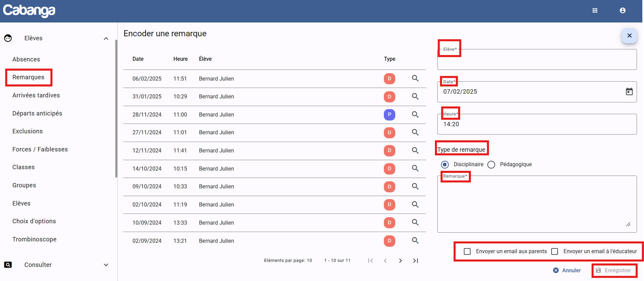The image size is (644, 281).
Task: Open the apps grid icon in header
Action: click(595, 10)
